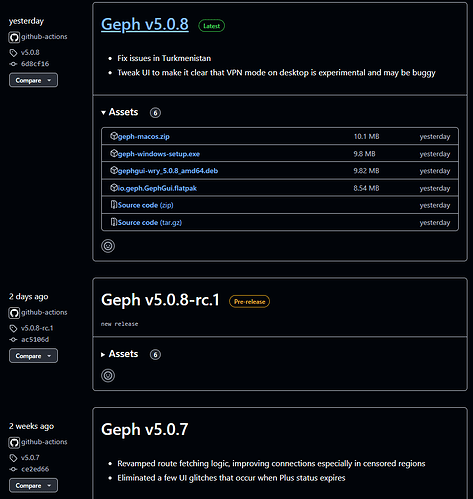Open the Compare dropdown for v5.0.8-rc.1
Image resolution: width=473 pixels, height=499 pixels.
(33, 356)
